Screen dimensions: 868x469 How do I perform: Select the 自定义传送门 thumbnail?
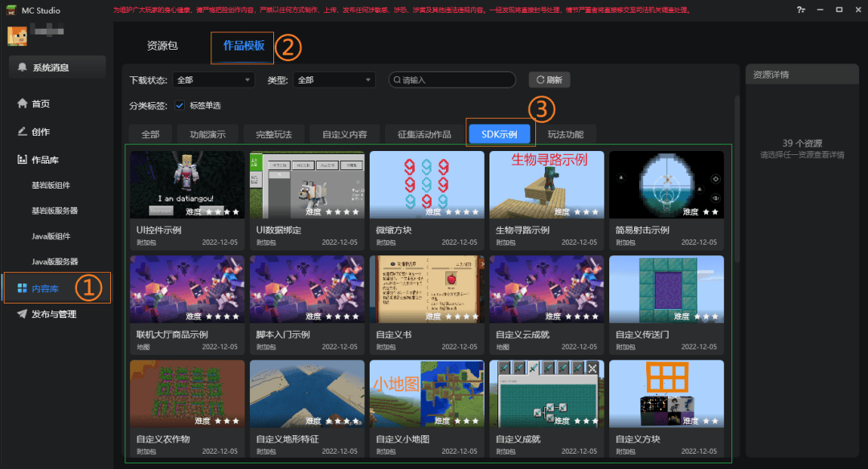[x=666, y=289]
